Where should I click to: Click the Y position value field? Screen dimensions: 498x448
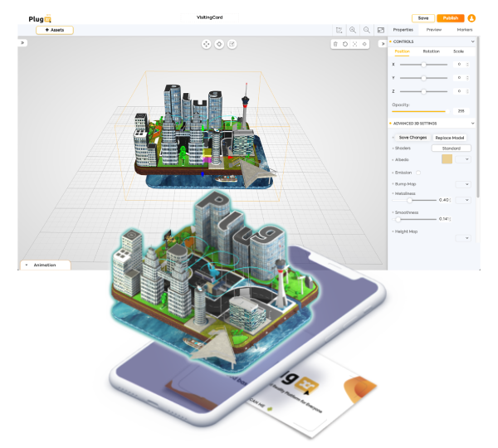pyautogui.click(x=459, y=78)
